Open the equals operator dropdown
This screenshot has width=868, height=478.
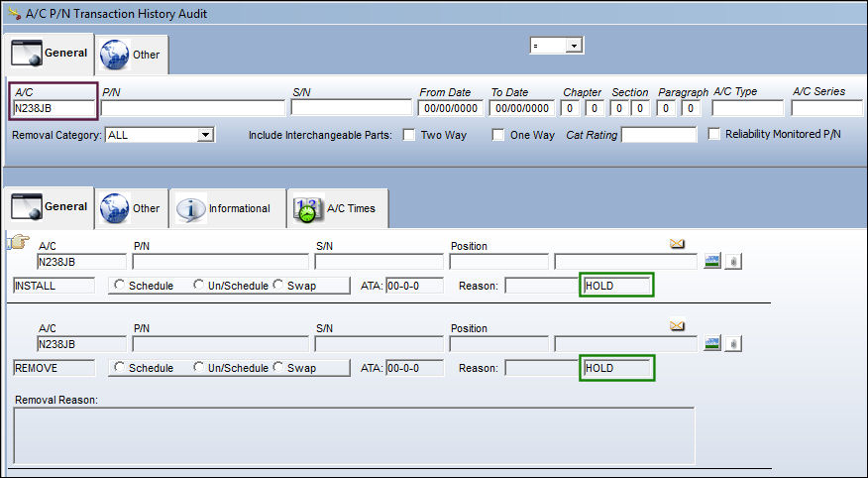pyautogui.click(x=574, y=46)
